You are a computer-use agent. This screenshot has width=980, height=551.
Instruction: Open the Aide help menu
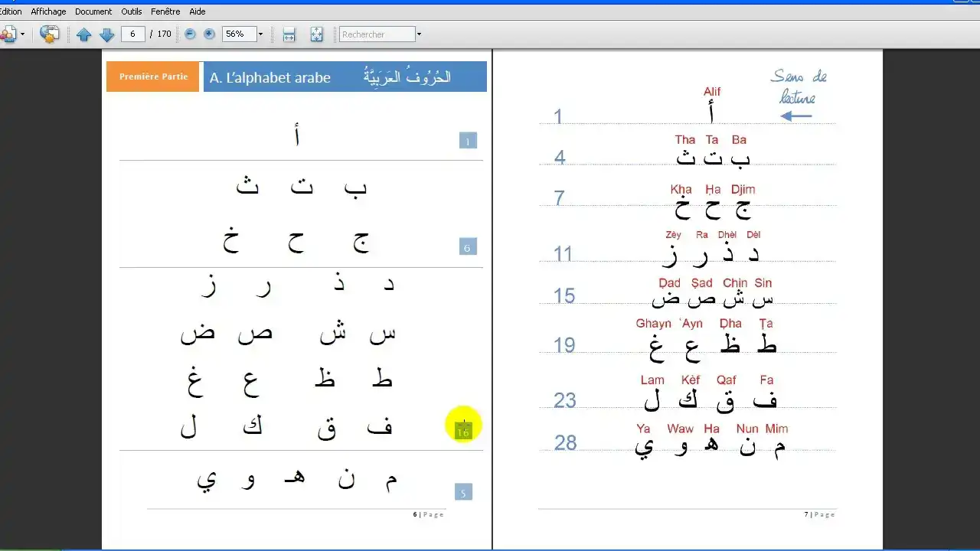click(x=198, y=11)
